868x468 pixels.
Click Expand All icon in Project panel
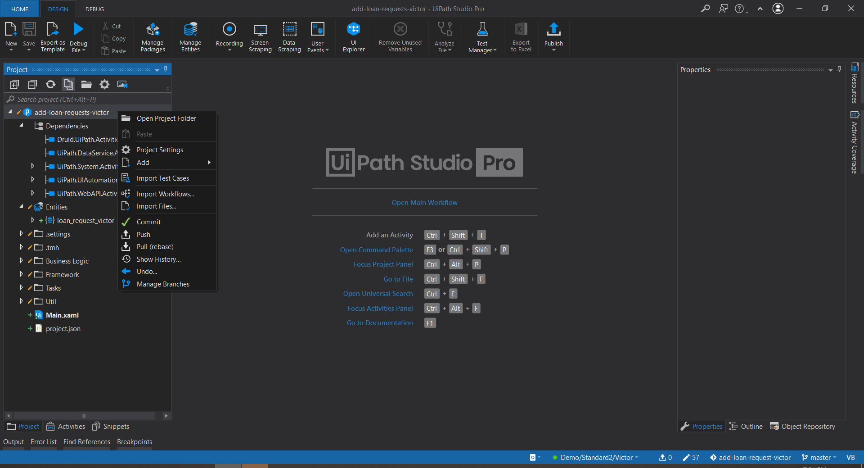coord(14,84)
